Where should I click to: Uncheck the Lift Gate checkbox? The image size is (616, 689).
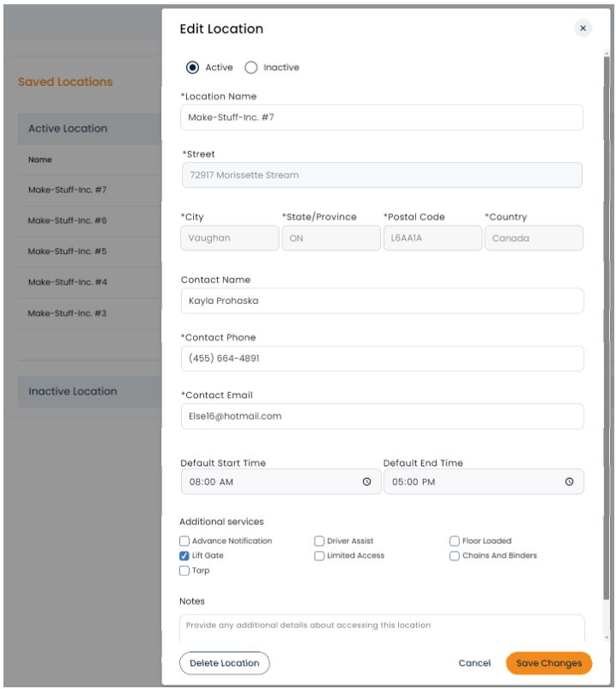tap(184, 556)
